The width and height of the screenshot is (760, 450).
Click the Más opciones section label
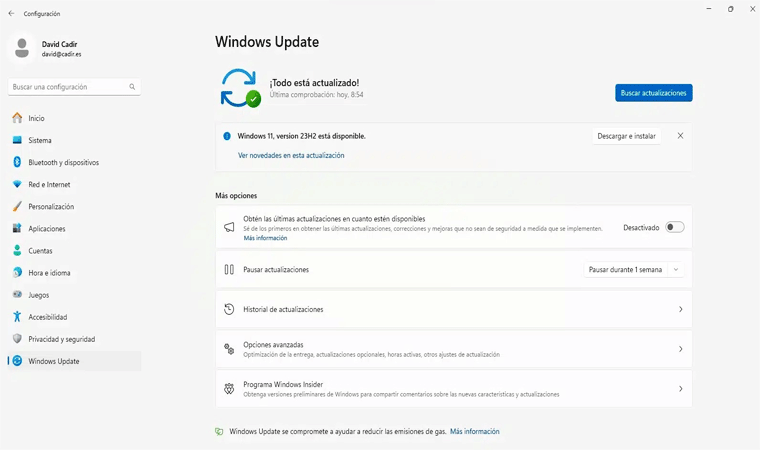(236, 195)
